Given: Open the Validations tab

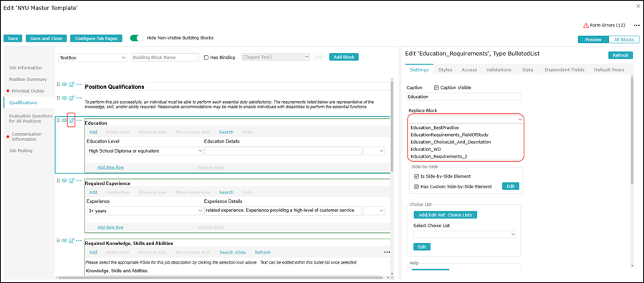Looking at the screenshot, I should [x=499, y=69].
